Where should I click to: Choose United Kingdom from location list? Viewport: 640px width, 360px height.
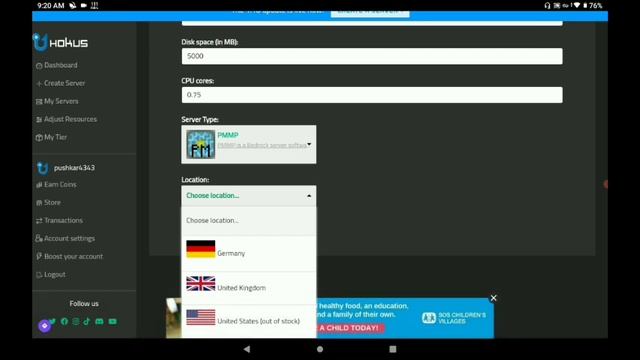coord(249,287)
